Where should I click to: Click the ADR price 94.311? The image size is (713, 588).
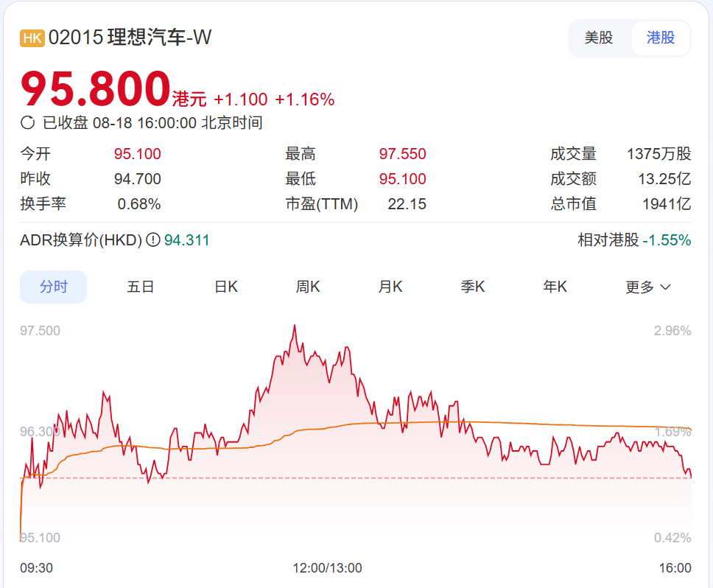pos(187,240)
